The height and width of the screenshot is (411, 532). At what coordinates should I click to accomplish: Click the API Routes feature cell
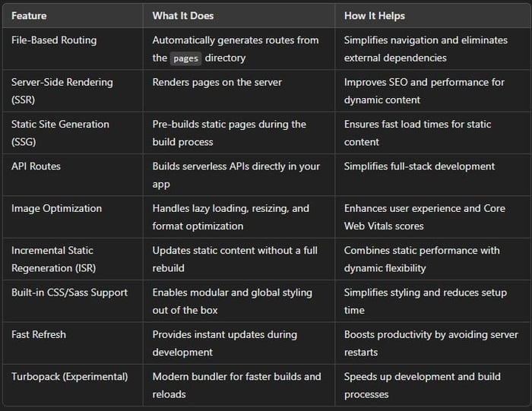click(73, 175)
